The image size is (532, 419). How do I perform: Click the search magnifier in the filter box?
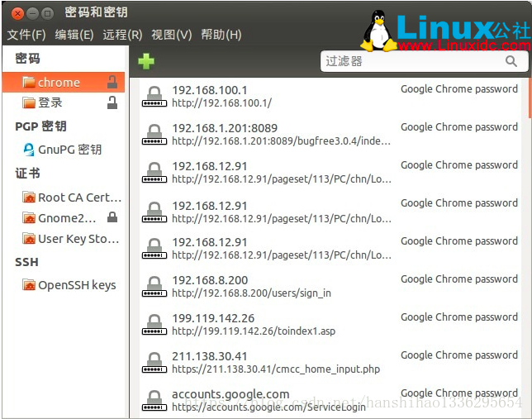tap(511, 61)
